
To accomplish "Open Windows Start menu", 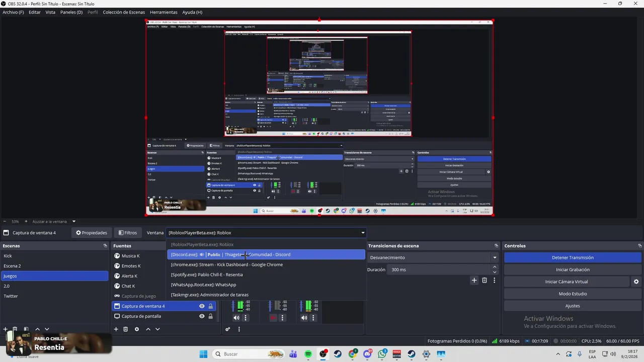I will click(x=203, y=354).
